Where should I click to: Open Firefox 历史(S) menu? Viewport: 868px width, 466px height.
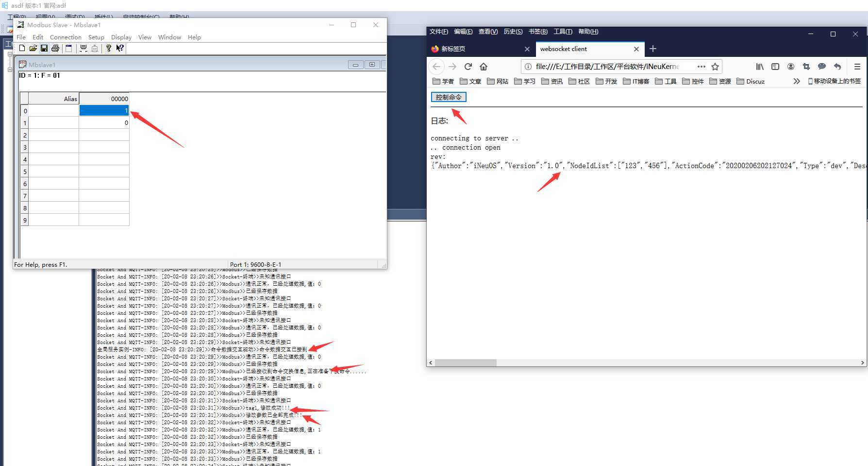[513, 32]
